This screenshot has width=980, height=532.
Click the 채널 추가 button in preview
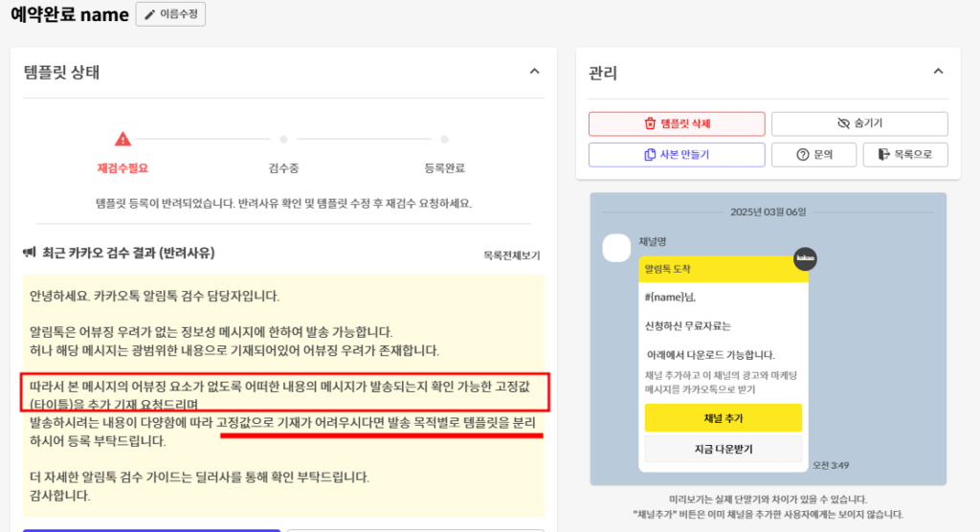pos(724,417)
